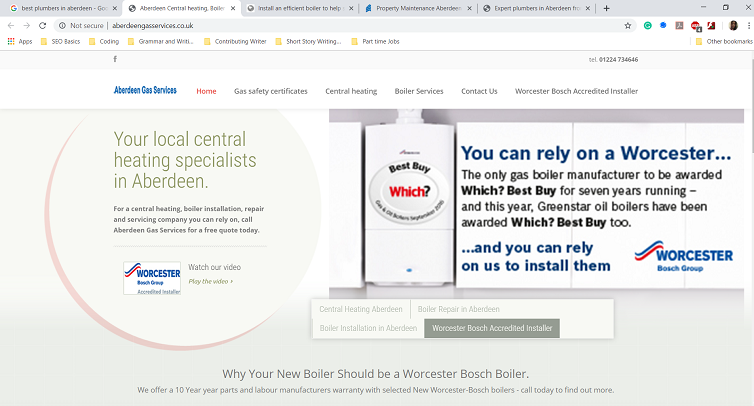Viewport: 754px width, 406px height.
Task: Open the Short Story Writing bookmark folder
Action: [308, 41]
